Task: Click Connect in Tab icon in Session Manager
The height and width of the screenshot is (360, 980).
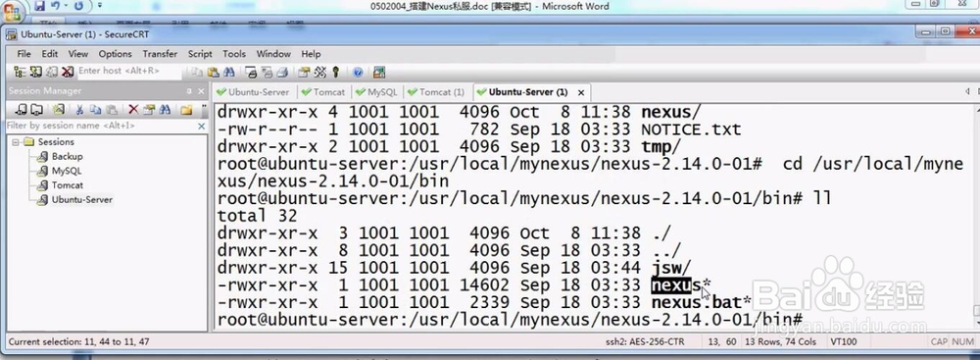Action: (36, 110)
